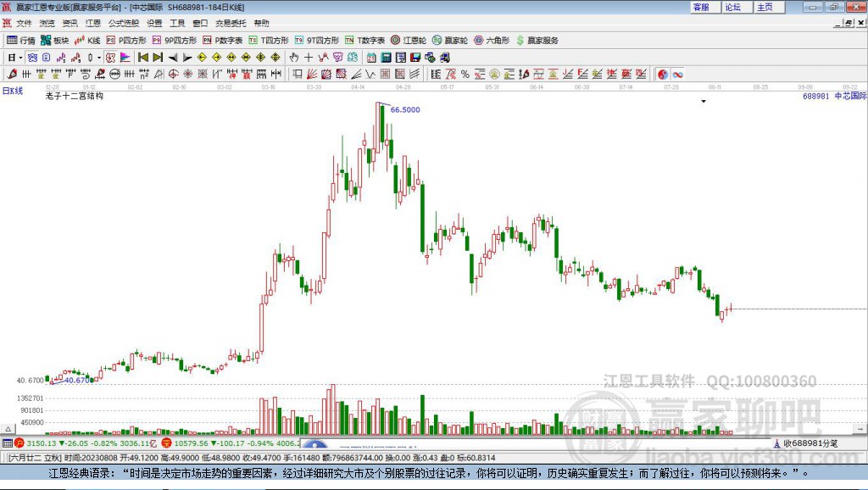868x490 pixels.
Task: Open the 9T四方形 tool
Action: [317, 41]
